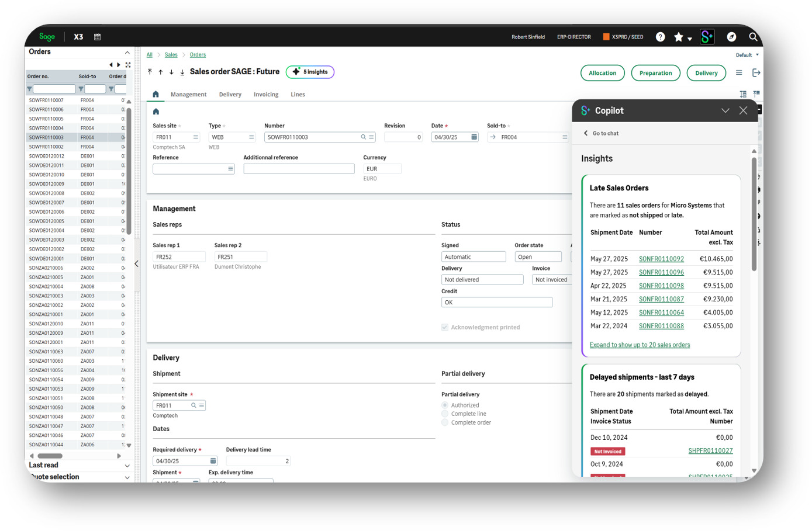Click the home icon tab

[x=156, y=94]
